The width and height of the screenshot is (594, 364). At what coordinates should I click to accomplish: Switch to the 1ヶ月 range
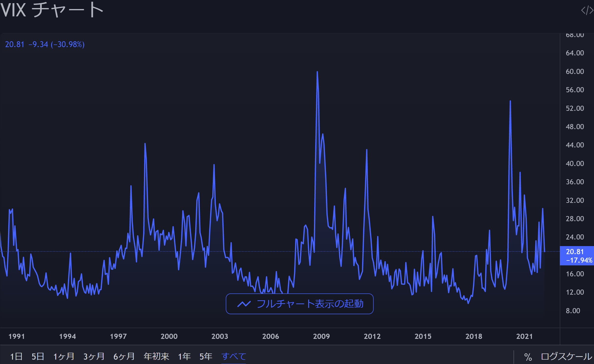click(64, 357)
